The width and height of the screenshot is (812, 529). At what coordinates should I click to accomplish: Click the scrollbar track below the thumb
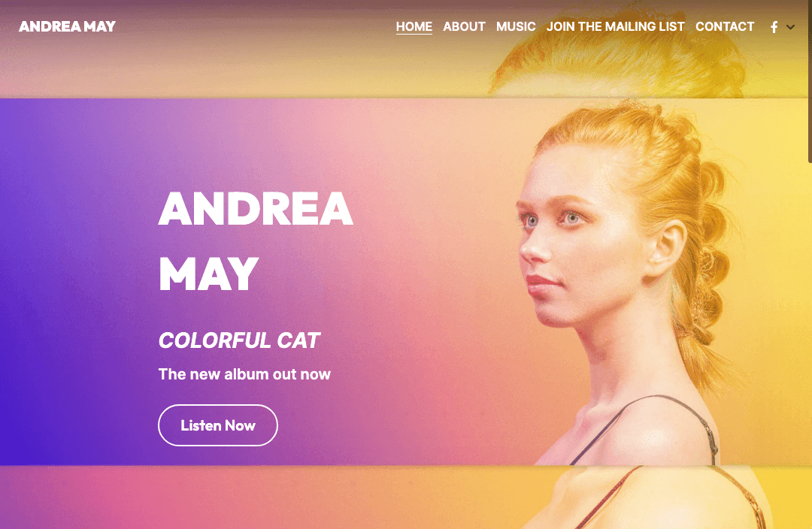click(x=810, y=342)
